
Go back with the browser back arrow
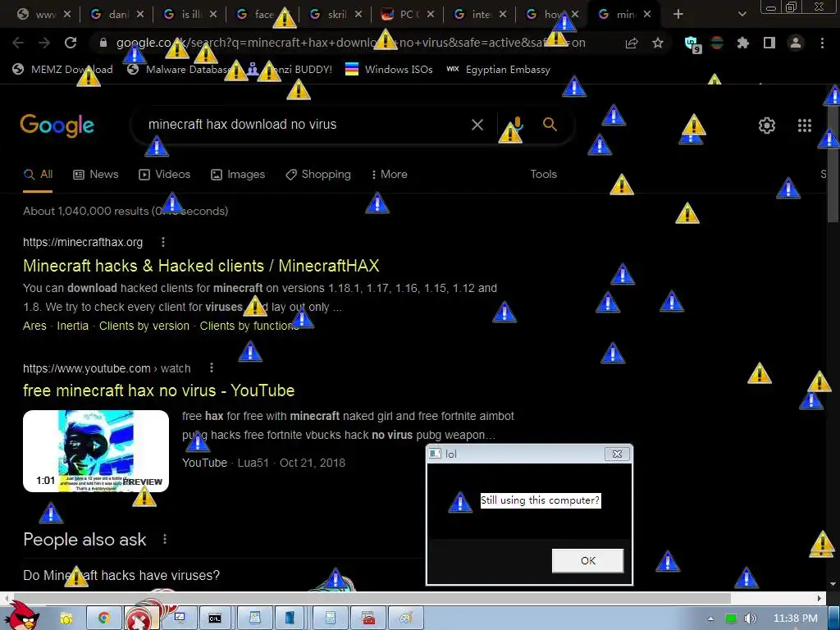18,43
